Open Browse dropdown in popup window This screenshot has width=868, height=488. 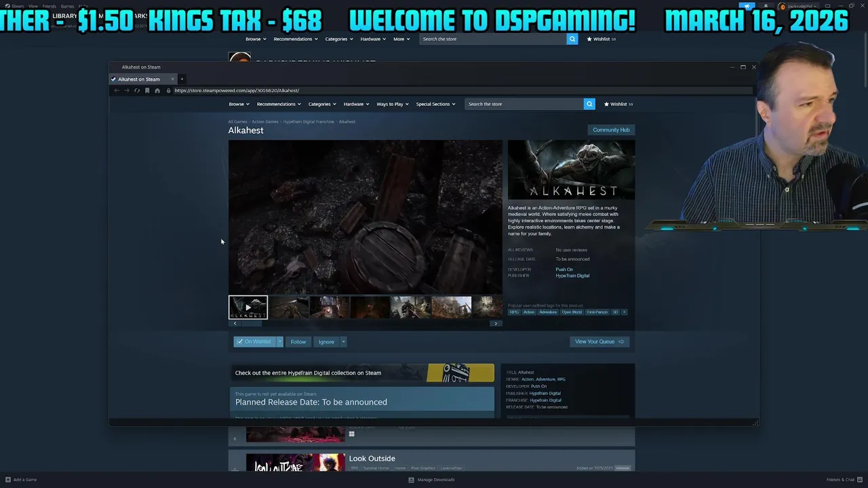coord(239,104)
